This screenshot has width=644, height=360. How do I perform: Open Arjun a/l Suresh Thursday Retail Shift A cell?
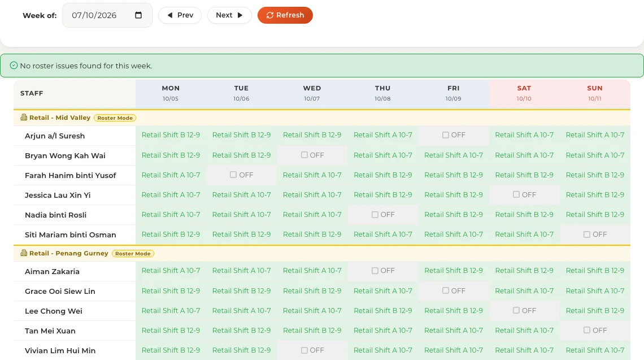[383, 135]
